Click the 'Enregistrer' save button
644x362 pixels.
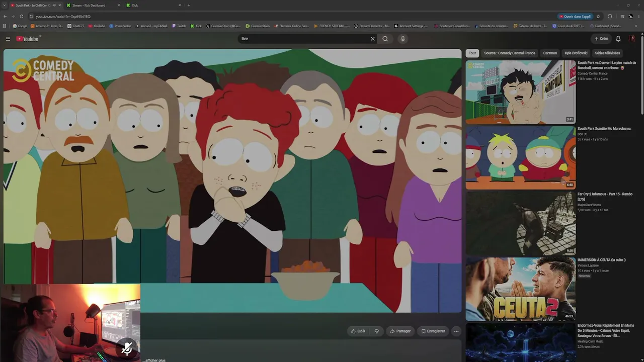[x=433, y=331]
